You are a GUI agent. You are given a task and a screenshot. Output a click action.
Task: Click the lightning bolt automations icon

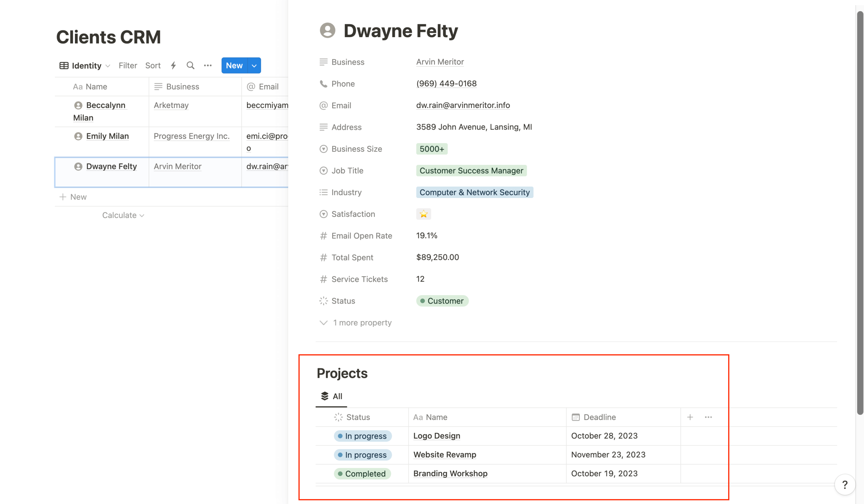click(x=173, y=65)
